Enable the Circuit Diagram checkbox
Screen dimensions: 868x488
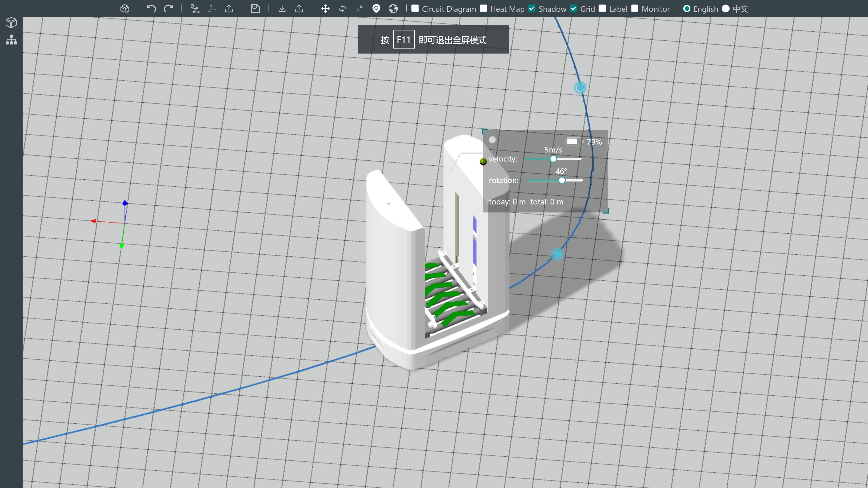tap(415, 8)
